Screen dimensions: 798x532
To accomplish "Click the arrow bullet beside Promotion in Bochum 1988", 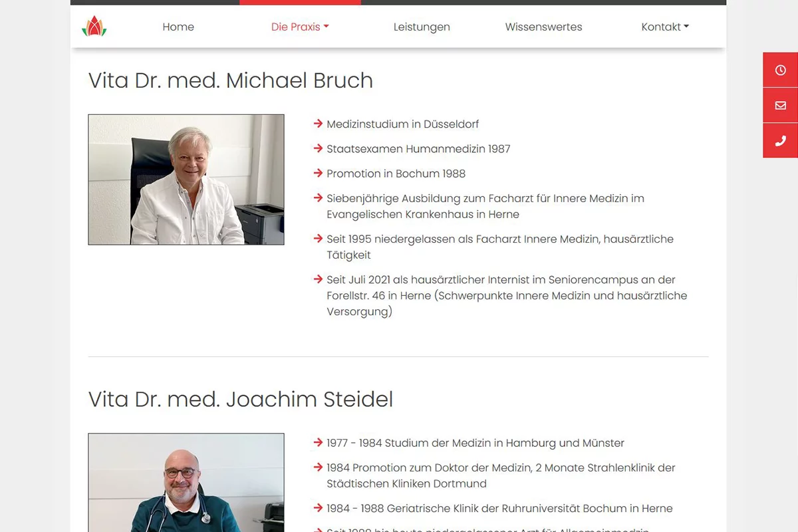I will [x=318, y=173].
